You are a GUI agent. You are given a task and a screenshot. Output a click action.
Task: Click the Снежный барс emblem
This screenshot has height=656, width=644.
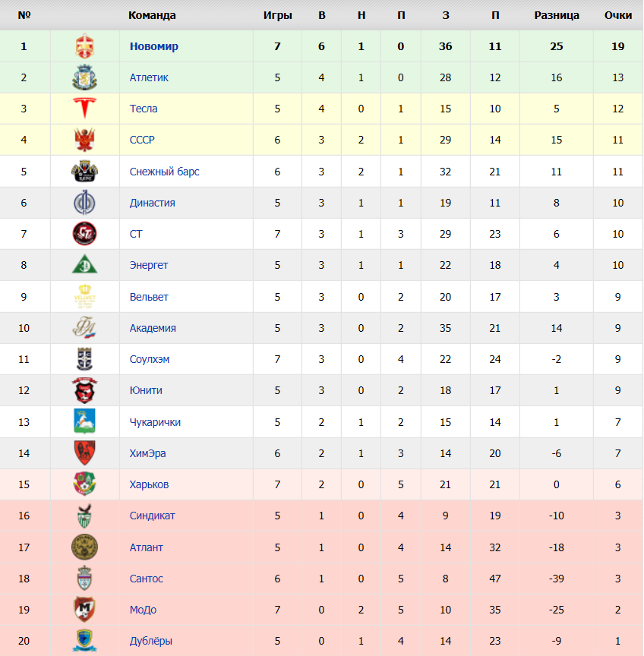coord(84,171)
